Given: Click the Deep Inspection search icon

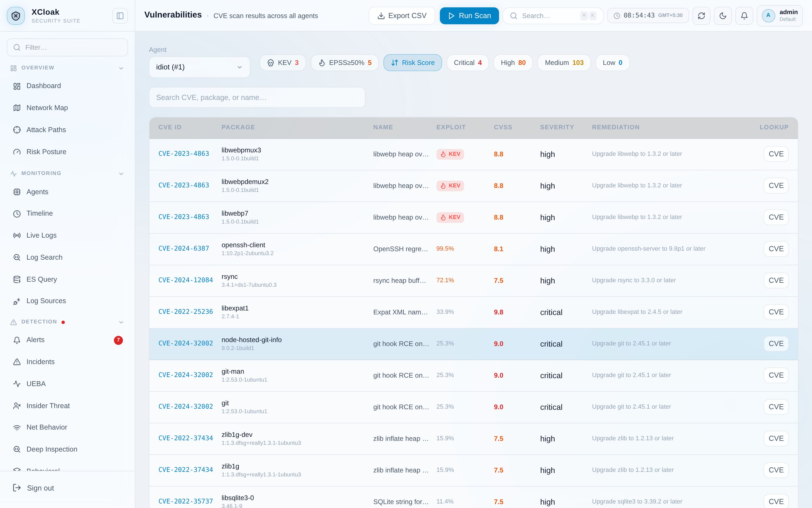Looking at the screenshot, I should (x=17, y=450).
